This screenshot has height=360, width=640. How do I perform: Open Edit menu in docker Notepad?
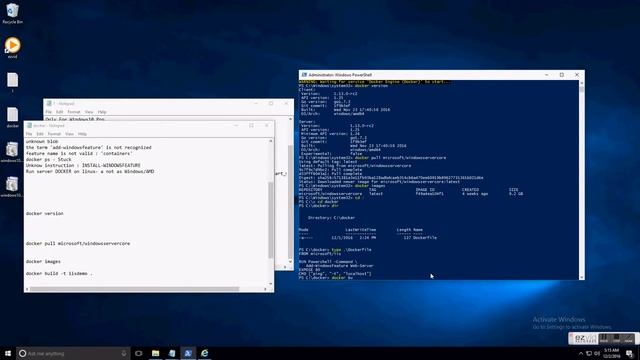click(x=40, y=134)
